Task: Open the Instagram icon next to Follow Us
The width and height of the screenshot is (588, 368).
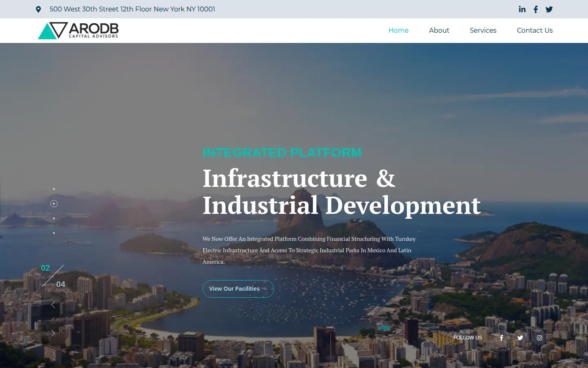Action: (x=539, y=338)
